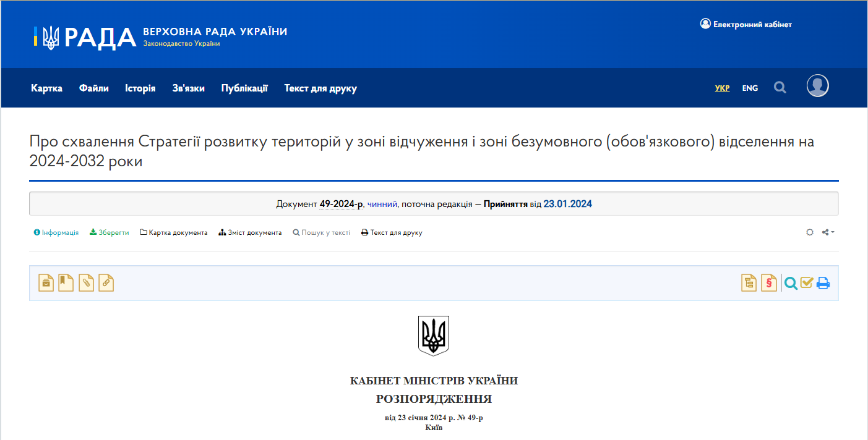868x440 pixels.
Task: Open document structure icon on right toolbar
Action: (749, 282)
